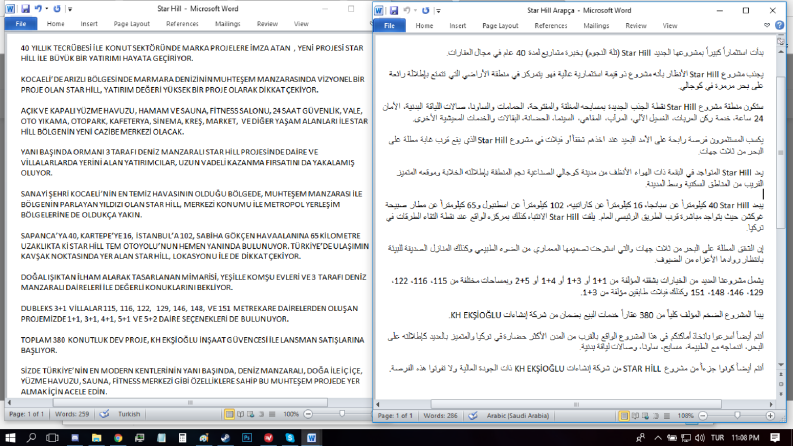Zoom out in Star Hill Arapça window
This screenshot has height=446, width=793.
702,416
